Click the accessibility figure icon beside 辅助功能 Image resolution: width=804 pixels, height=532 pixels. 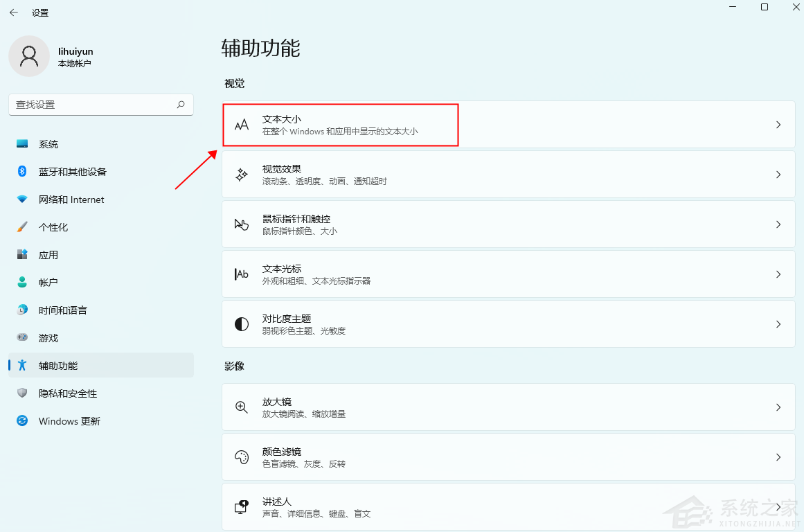(22, 365)
